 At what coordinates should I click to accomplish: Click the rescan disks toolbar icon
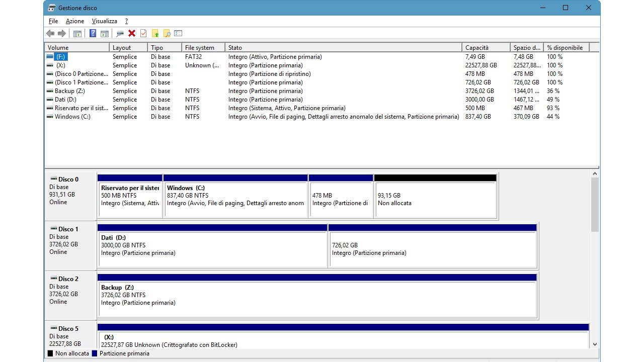[120, 34]
